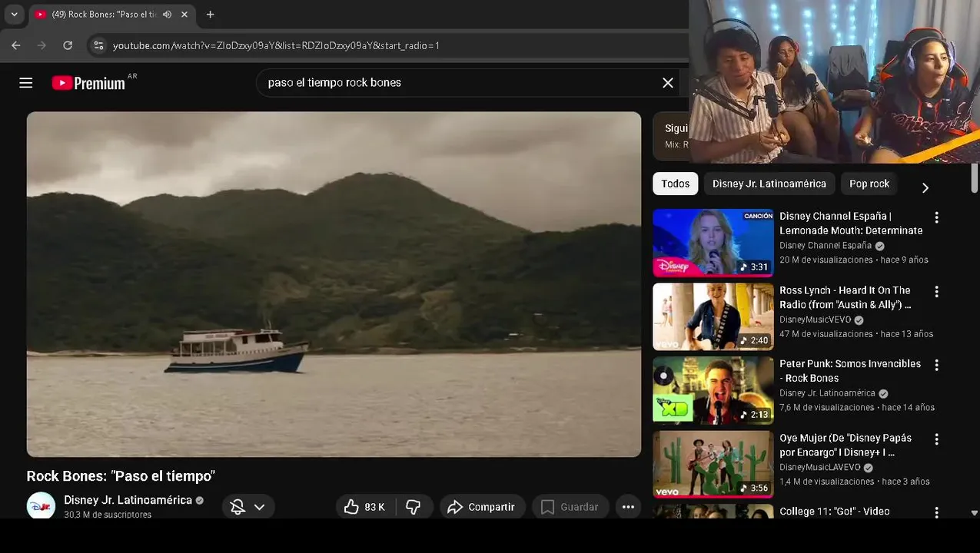Open Disney Jr. Latinoamérica channel name link

tap(128, 500)
